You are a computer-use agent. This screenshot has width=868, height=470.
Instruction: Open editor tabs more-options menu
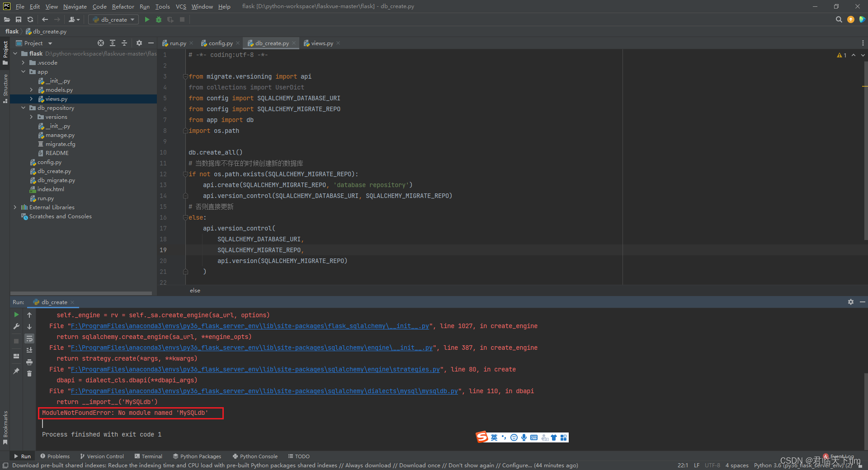[863, 43]
